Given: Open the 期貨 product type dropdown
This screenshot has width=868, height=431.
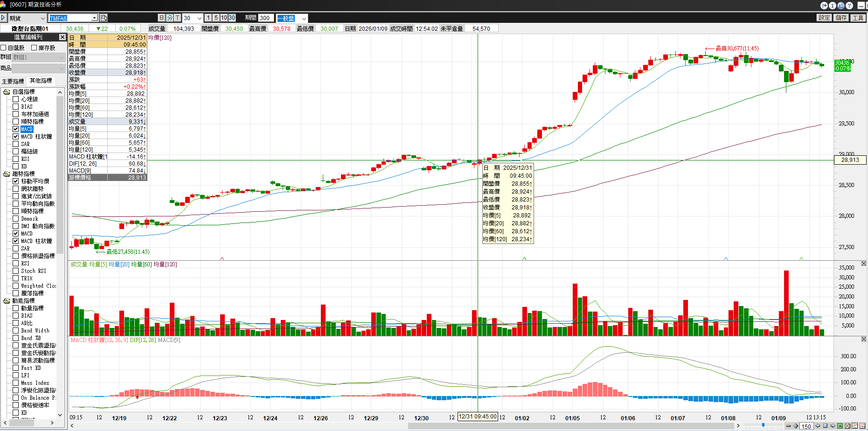Looking at the screenshot, I should click(x=42, y=18).
